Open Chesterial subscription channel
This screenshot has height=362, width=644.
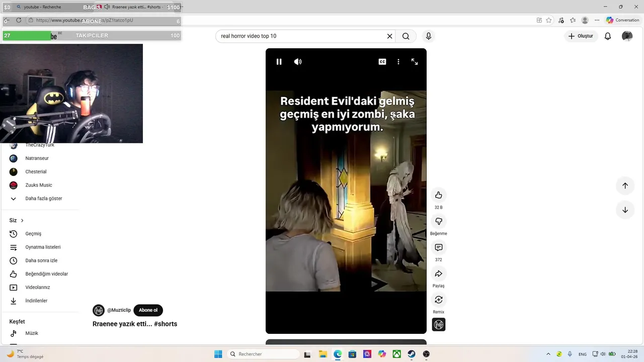tap(36, 172)
